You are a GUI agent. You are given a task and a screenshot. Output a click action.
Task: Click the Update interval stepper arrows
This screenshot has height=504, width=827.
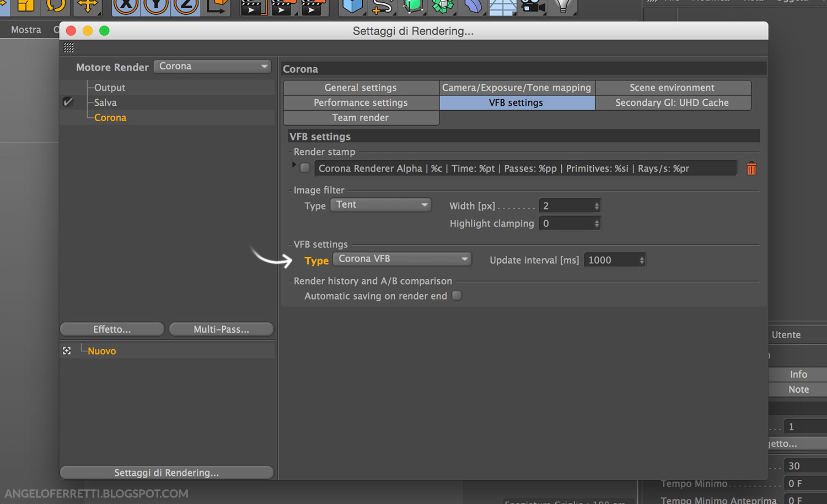[642, 260]
